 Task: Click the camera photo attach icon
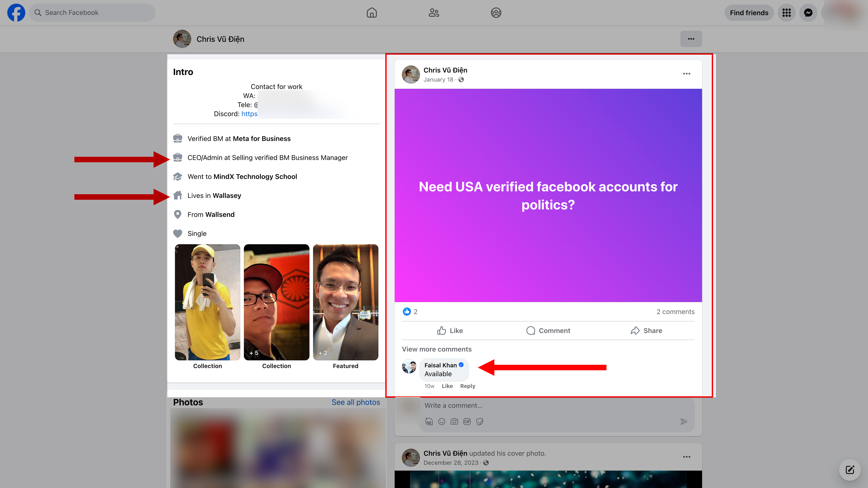[454, 421]
